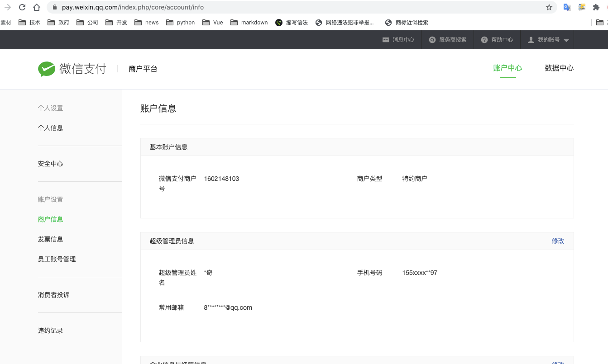Open 消费者投诉 in the sidebar
Viewport: 608px width, 364px height.
54,295
